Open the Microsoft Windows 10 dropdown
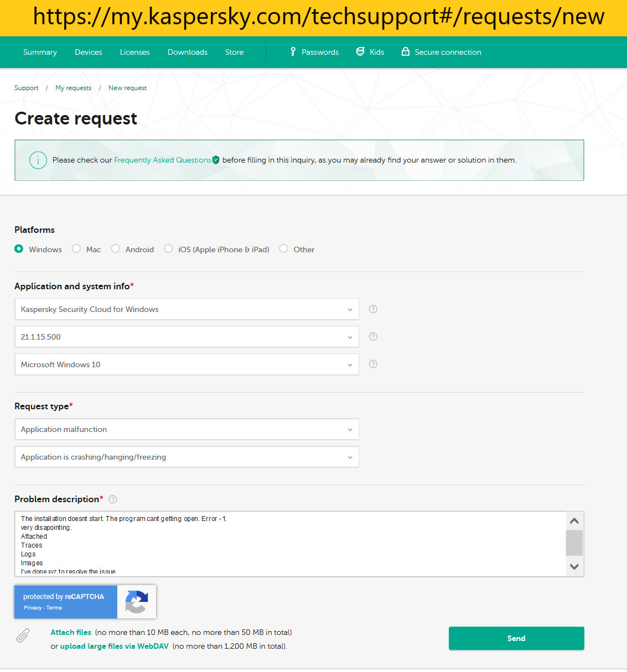Screen dimensions: 627x672 pos(186,364)
